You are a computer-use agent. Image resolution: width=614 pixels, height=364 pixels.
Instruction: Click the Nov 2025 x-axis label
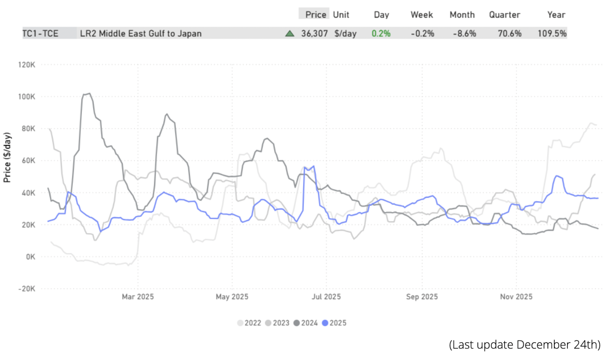(516, 297)
